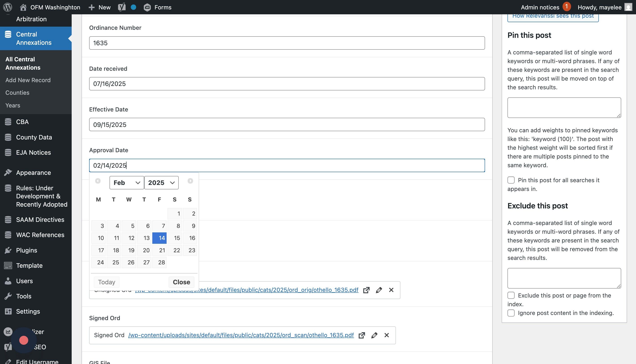The width and height of the screenshot is (636, 364).
Task: Go to previous month in datepicker
Action: (x=98, y=181)
